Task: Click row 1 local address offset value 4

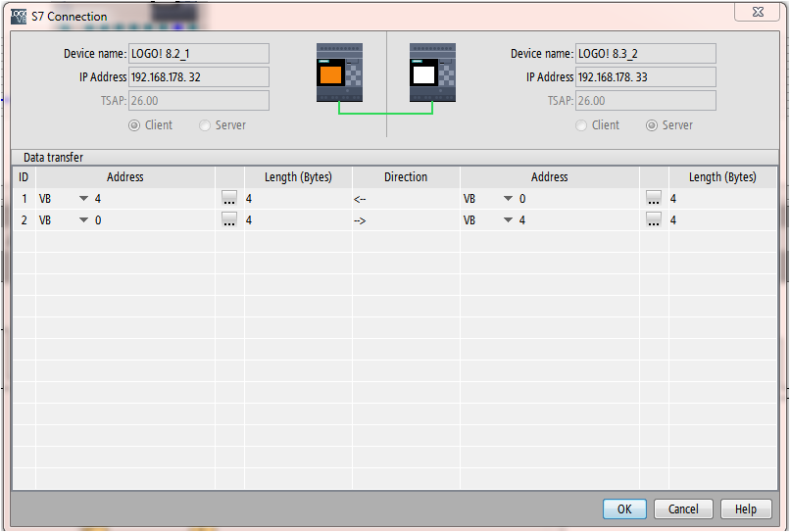Action: pyautogui.click(x=98, y=199)
